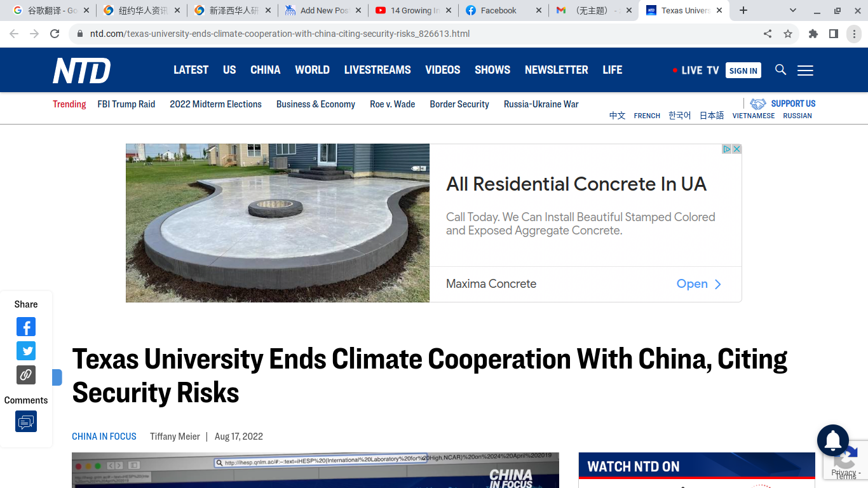Screen dimensions: 868x488
Task: Bookmark this page with the star
Action: (789, 34)
